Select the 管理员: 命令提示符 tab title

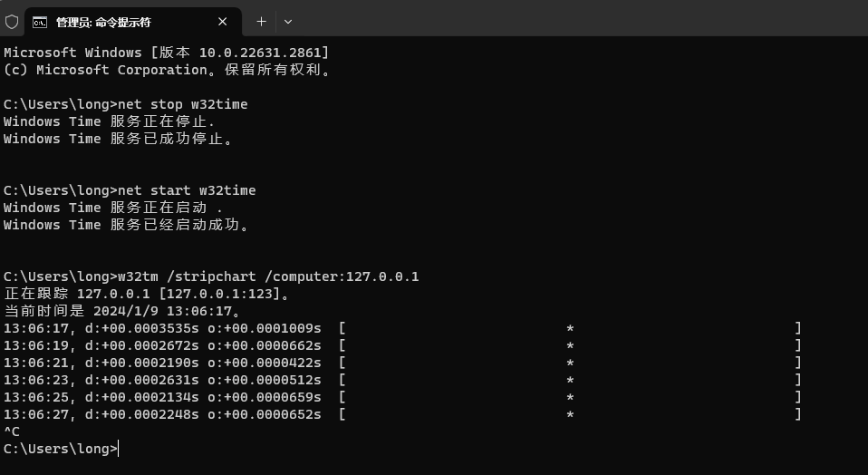tap(103, 22)
